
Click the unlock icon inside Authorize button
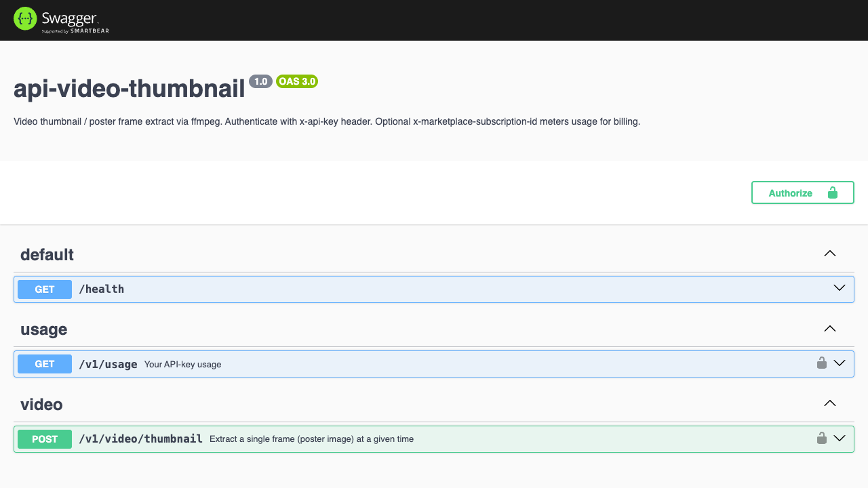(x=832, y=192)
